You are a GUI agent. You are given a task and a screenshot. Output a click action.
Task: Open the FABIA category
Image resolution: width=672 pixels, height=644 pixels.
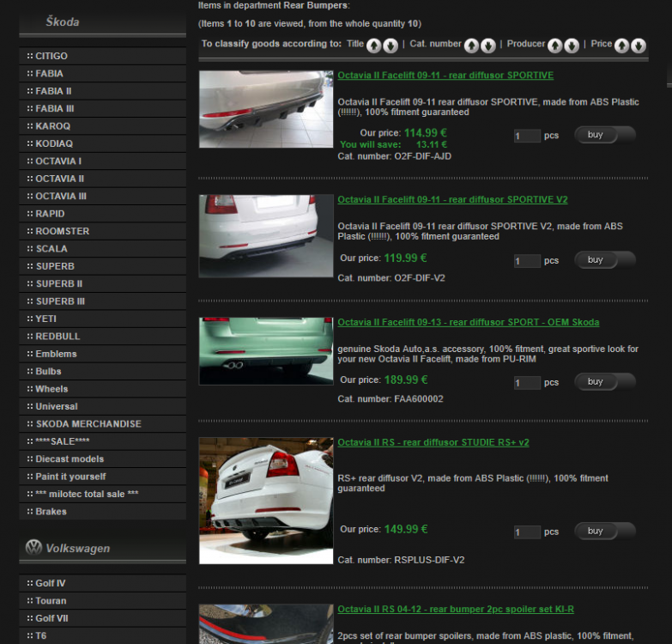pyautogui.click(x=102, y=74)
